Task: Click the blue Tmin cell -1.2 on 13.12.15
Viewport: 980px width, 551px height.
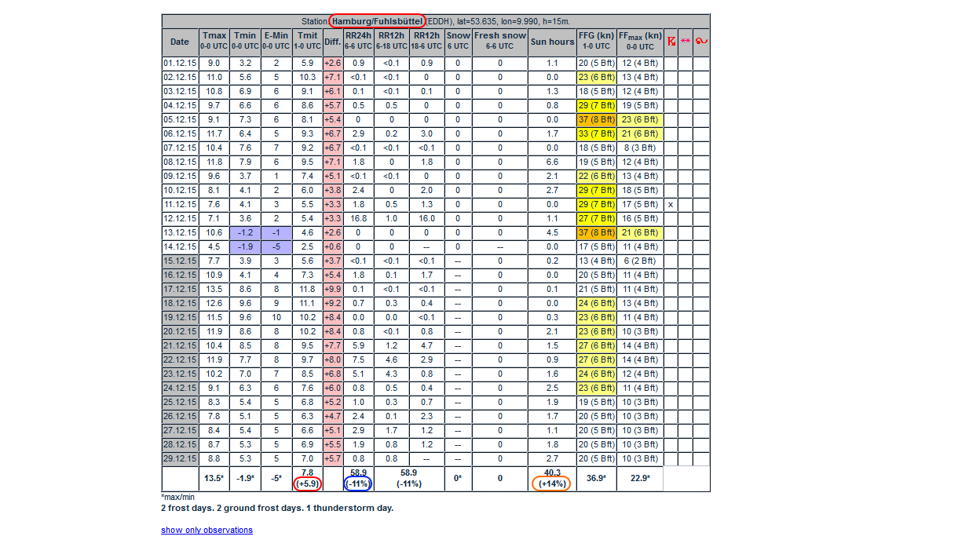Action: [246, 233]
